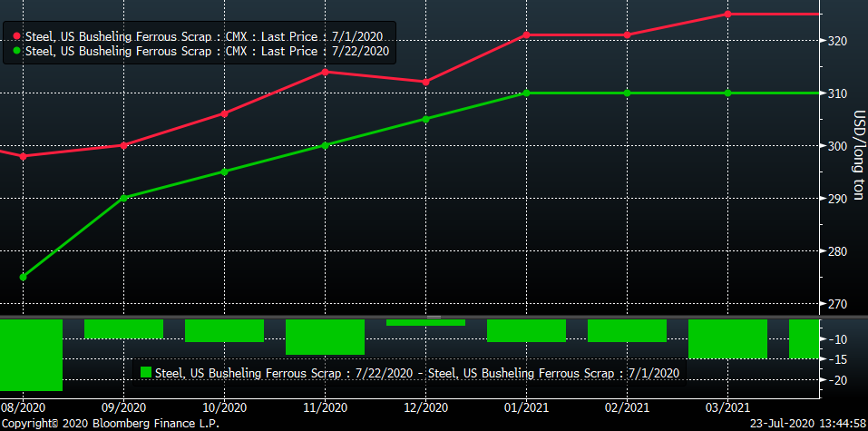The width and height of the screenshot is (868, 431).
Task: Click the green line point at 08/2020
Action: pyautogui.click(x=23, y=277)
